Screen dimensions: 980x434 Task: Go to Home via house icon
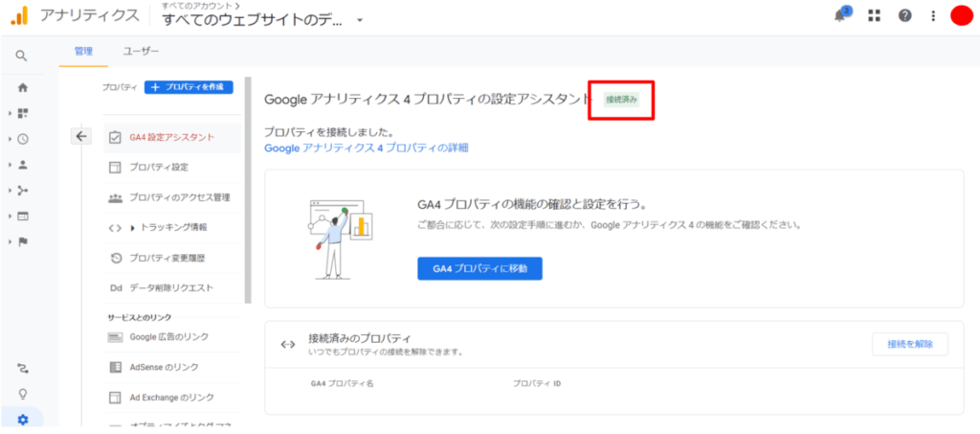click(23, 88)
